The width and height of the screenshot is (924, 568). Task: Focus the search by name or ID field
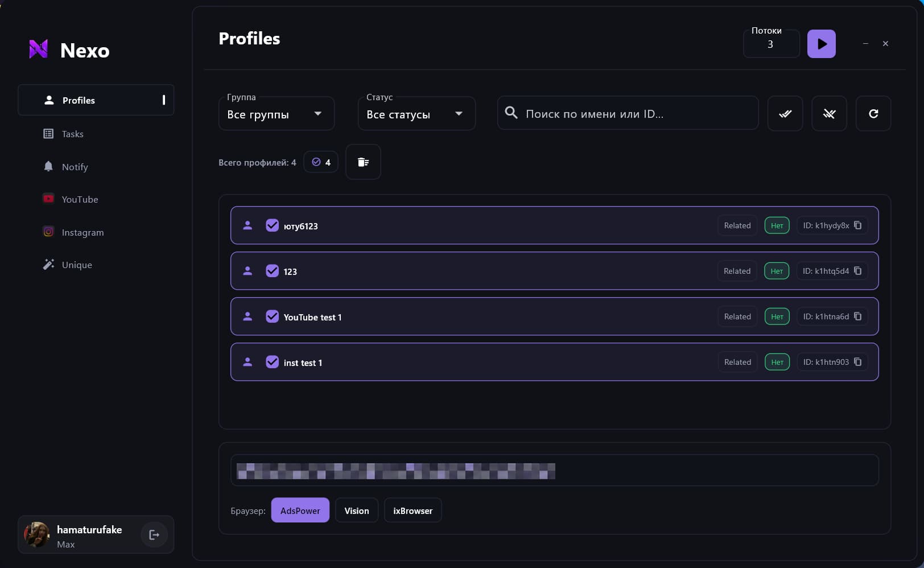628,113
